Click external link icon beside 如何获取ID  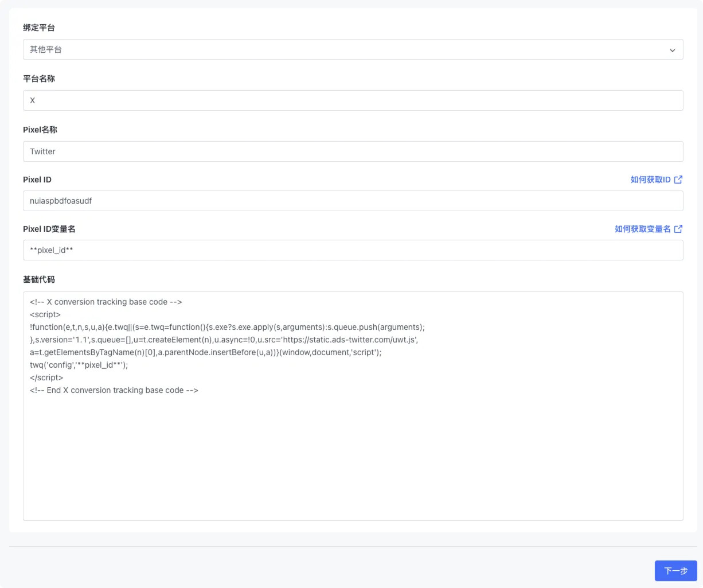[x=678, y=180]
